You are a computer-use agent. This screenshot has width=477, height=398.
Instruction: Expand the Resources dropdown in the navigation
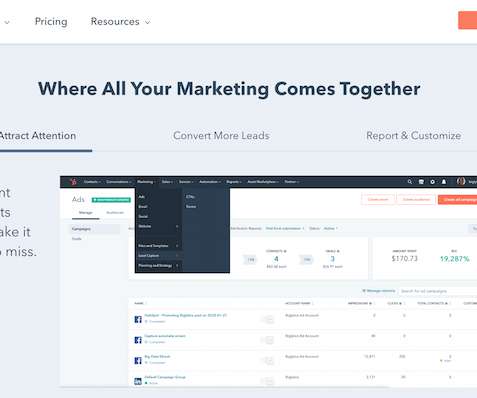(x=120, y=22)
